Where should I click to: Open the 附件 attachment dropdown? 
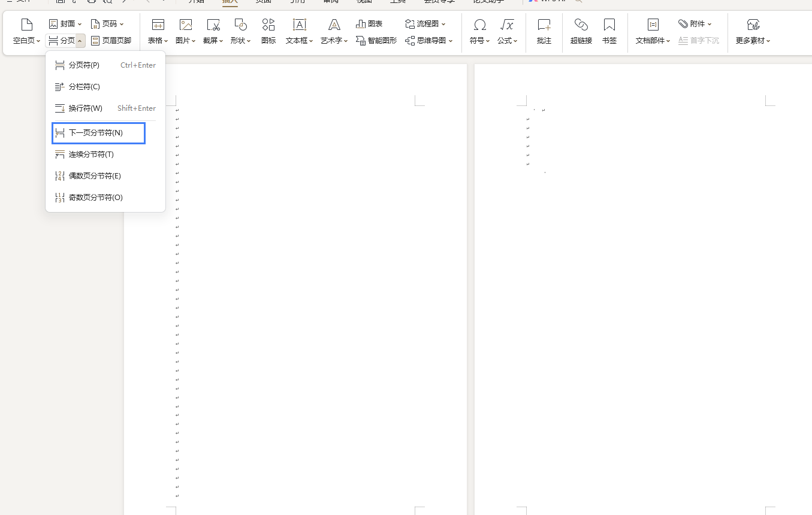click(x=695, y=24)
